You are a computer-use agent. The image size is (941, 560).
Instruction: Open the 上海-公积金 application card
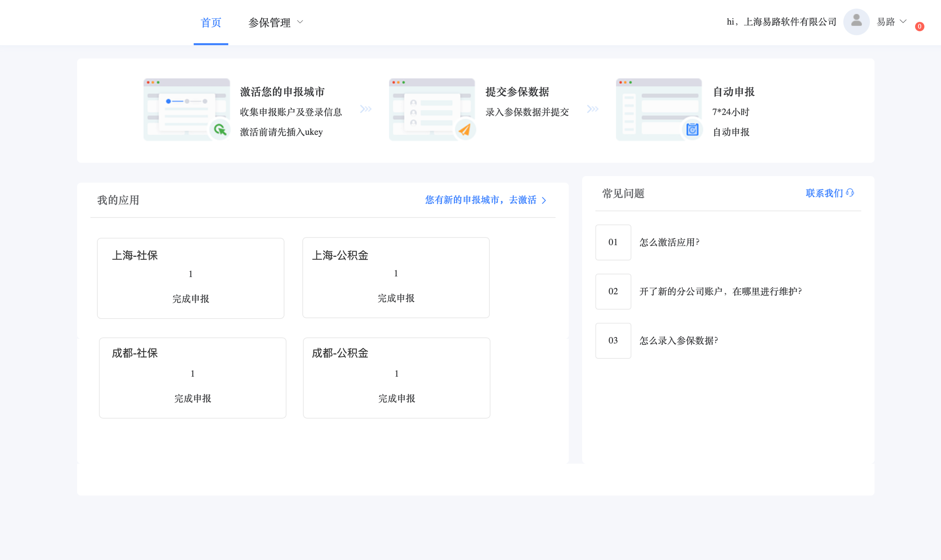point(396,277)
